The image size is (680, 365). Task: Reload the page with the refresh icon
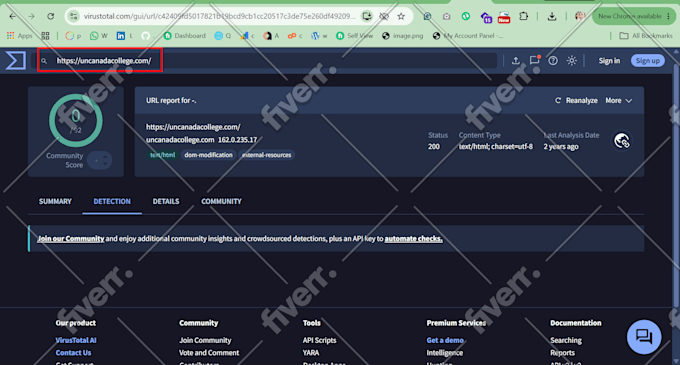(x=51, y=16)
